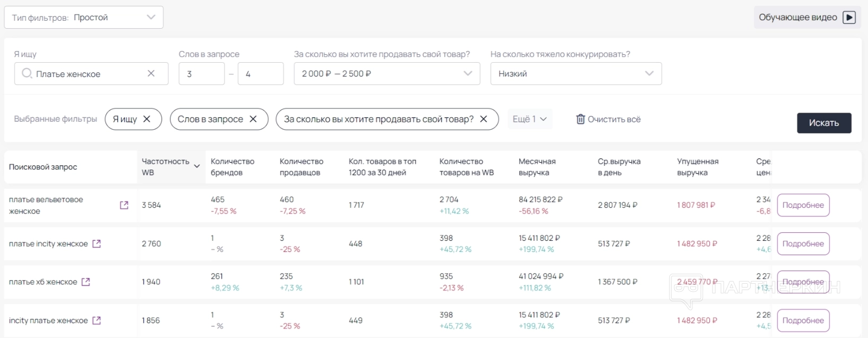Focus the maximum words input showing 4
Image resolution: width=868 pixels, height=338 pixels.
coord(260,73)
